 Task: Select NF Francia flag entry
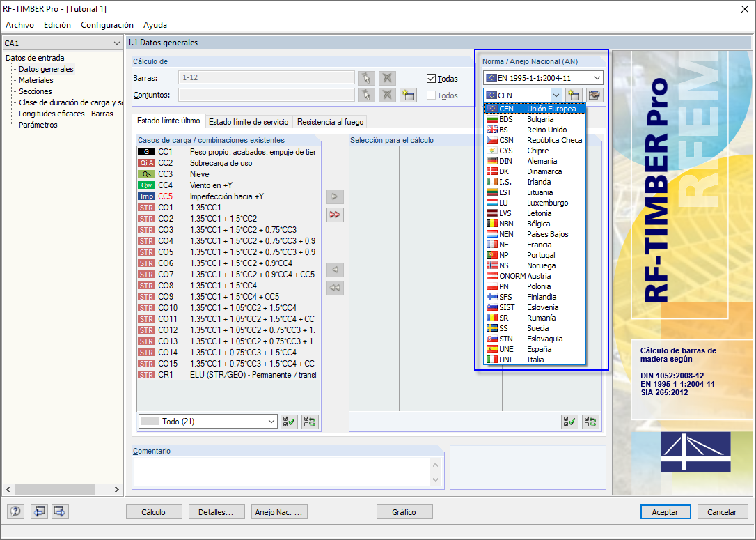(x=535, y=245)
